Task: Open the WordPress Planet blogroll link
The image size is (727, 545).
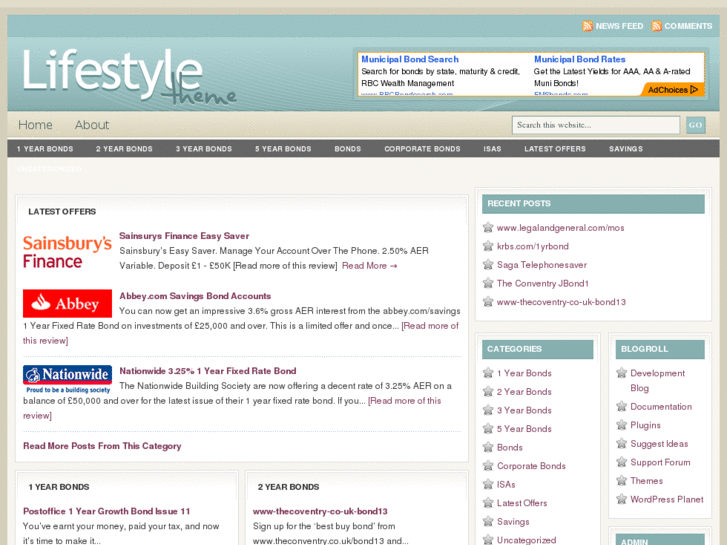Action: [x=667, y=500]
